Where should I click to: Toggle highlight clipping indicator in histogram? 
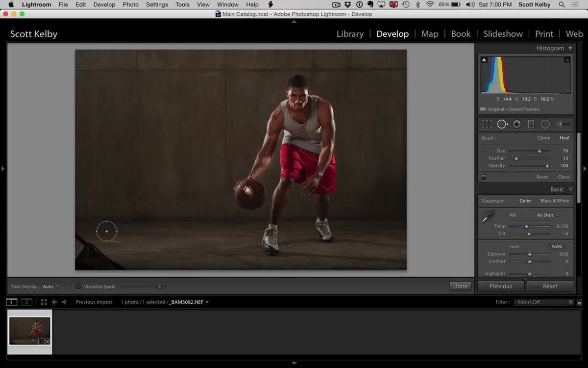[x=567, y=60]
